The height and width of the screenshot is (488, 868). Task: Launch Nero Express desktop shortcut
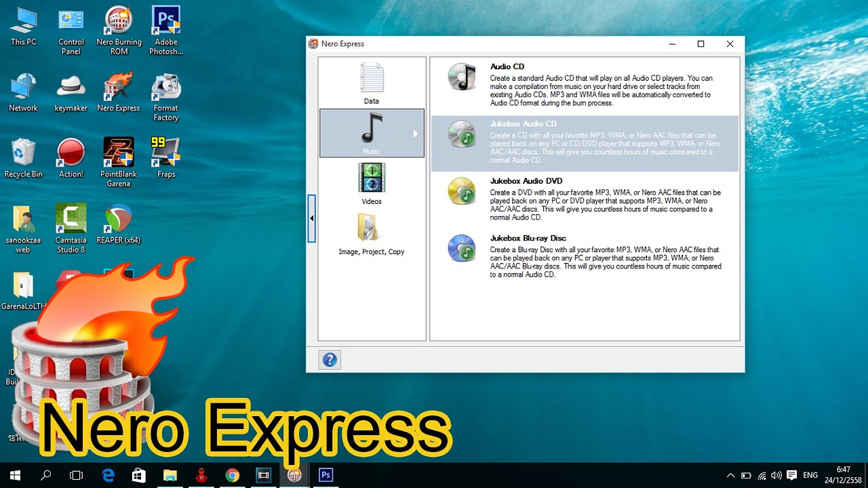[x=119, y=93]
